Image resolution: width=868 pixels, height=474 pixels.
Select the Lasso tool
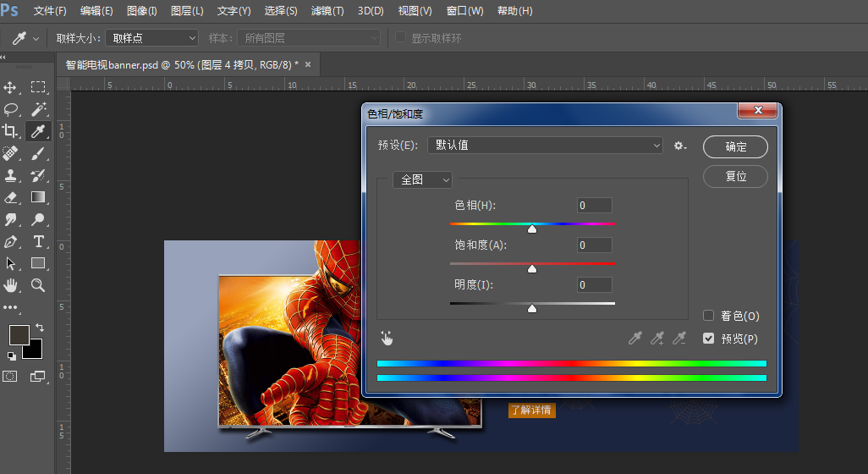pyautogui.click(x=10, y=109)
